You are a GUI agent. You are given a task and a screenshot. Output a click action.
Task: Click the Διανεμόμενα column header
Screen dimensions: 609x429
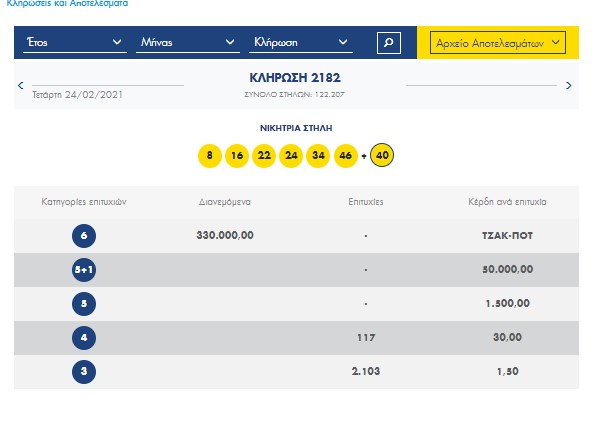tap(225, 201)
